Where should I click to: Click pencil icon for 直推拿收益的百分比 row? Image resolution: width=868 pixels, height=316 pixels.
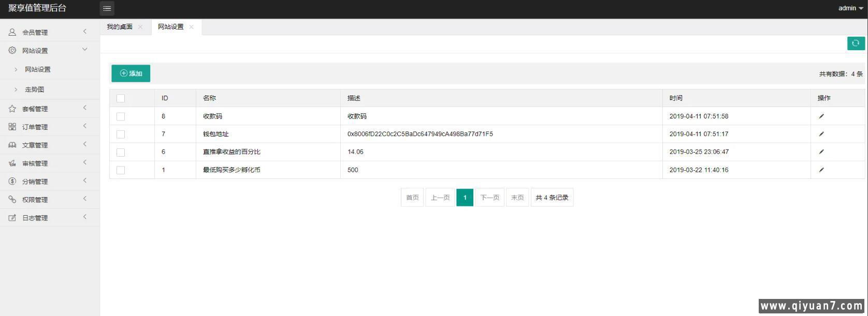tap(821, 152)
